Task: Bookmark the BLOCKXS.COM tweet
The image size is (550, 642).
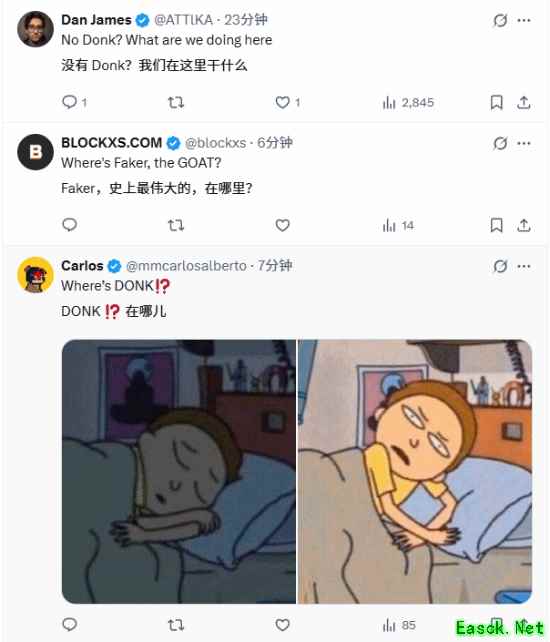Action: 496,225
